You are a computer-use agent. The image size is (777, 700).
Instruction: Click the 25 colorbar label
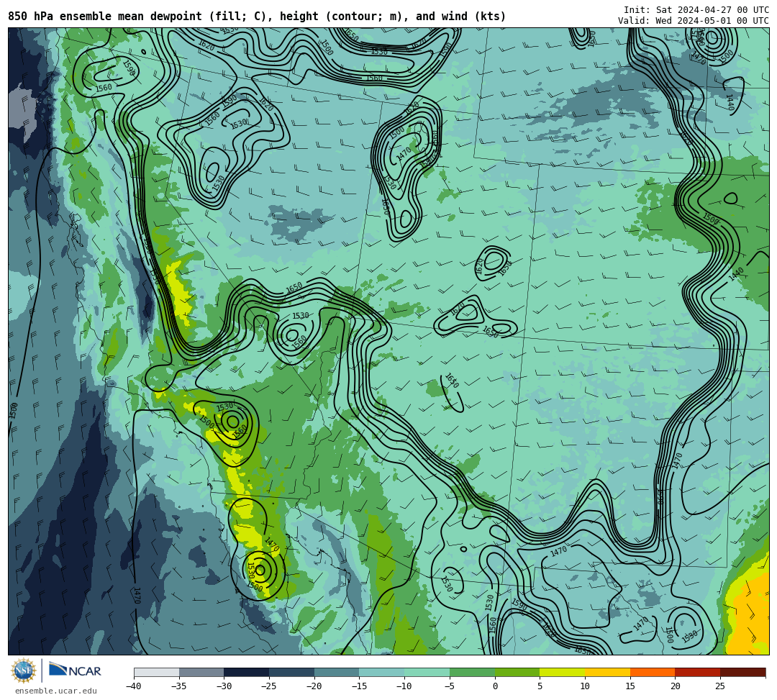[720, 686]
